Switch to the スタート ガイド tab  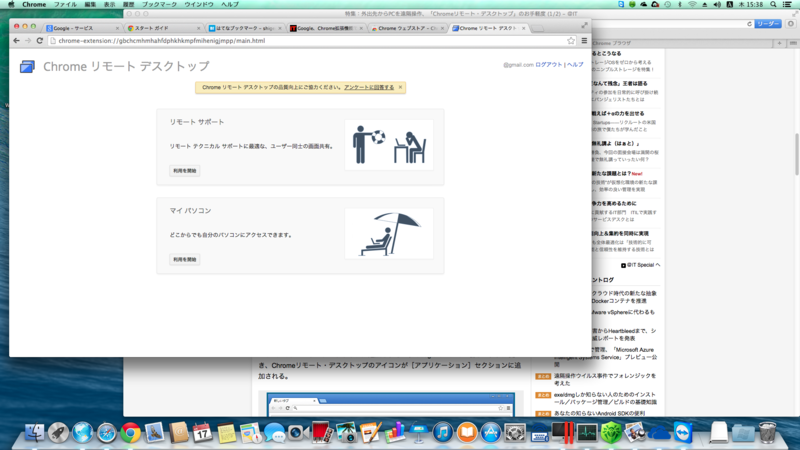[x=163, y=28]
